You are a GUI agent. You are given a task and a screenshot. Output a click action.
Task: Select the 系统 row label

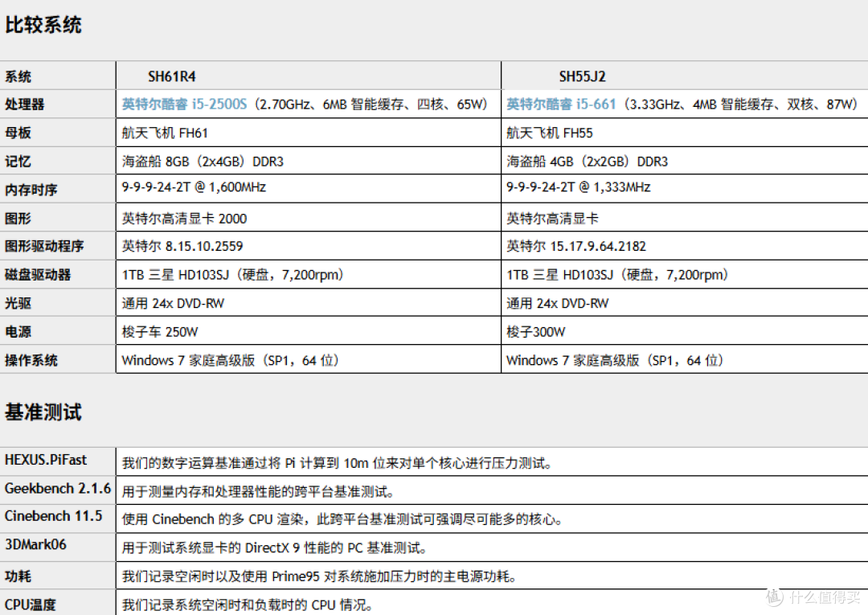pyautogui.click(x=18, y=76)
